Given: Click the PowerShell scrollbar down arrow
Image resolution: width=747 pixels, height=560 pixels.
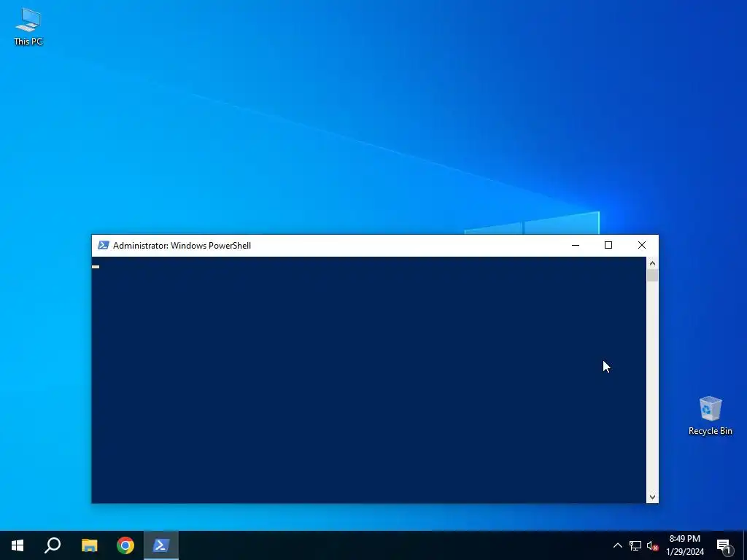Looking at the screenshot, I should 652,497.
